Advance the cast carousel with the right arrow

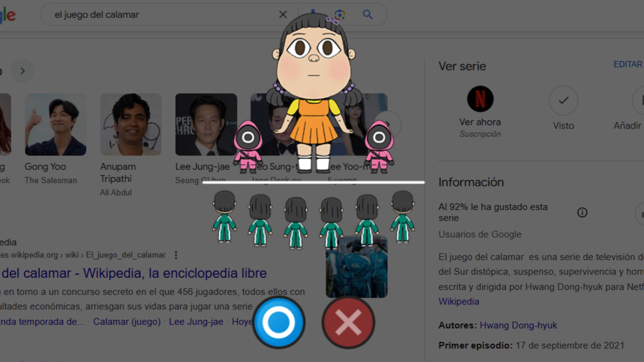[x=22, y=71]
